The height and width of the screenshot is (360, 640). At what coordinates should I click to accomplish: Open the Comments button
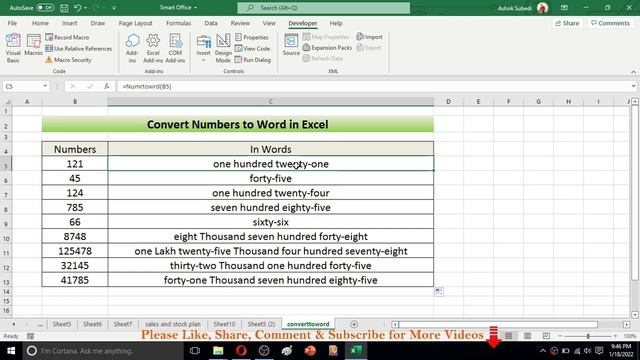610,23
